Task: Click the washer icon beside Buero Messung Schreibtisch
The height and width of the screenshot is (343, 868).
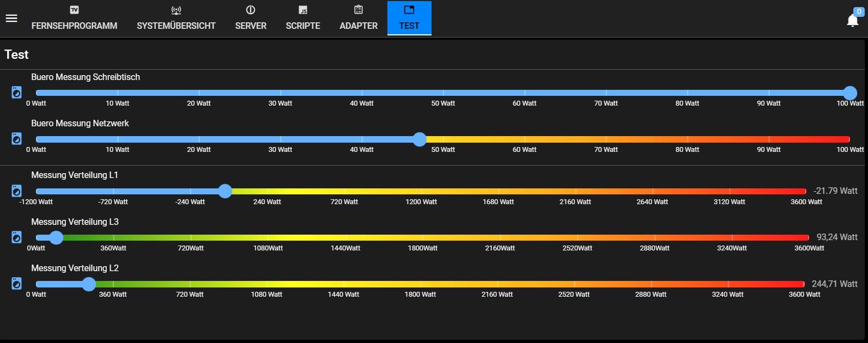Action: pos(17,93)
